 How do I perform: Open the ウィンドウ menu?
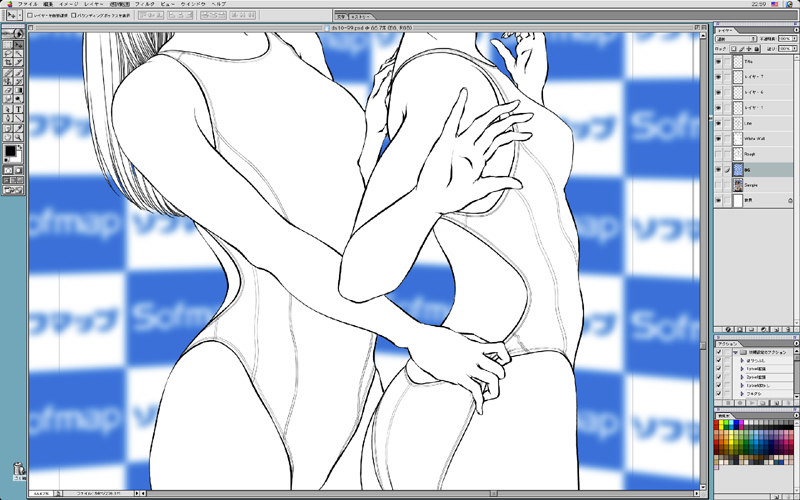tap(193, 4)
